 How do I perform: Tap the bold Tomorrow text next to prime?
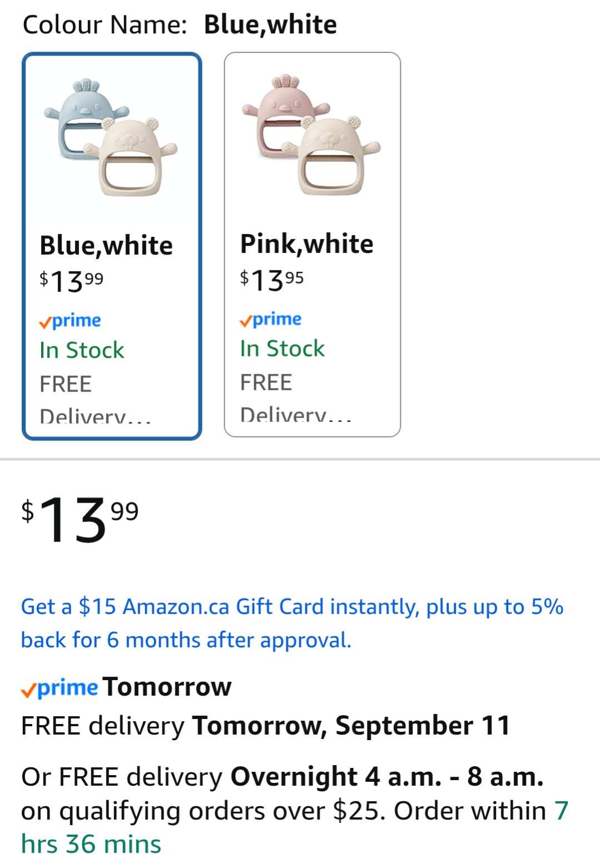pyautogui.click(x=167, y=687)
